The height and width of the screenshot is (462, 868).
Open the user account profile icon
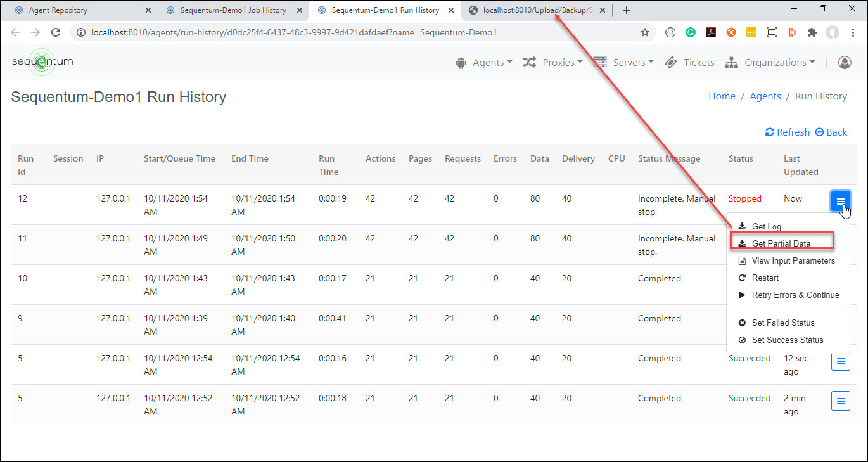[845, 62]
